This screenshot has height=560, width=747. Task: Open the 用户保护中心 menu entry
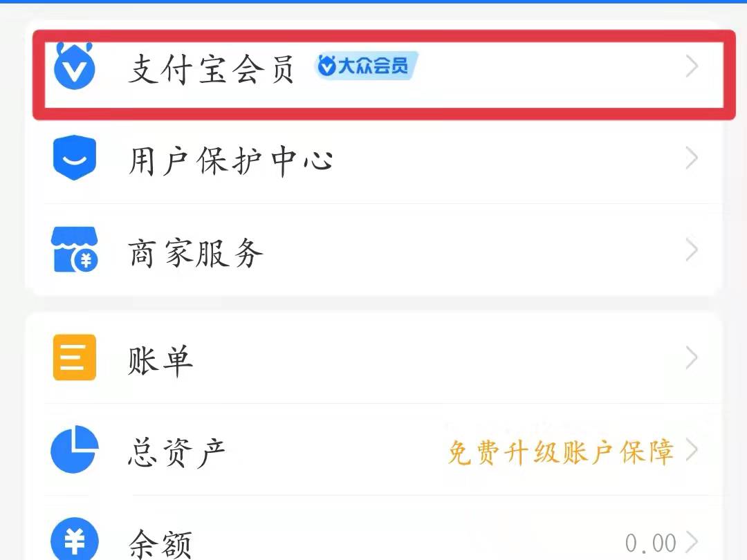tap(231, 160)
